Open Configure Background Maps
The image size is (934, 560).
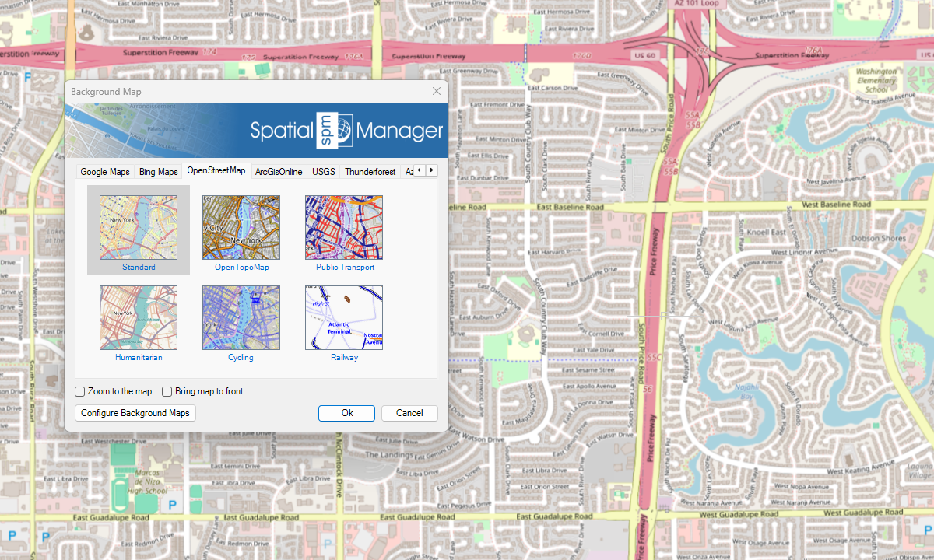coord(135,413)
